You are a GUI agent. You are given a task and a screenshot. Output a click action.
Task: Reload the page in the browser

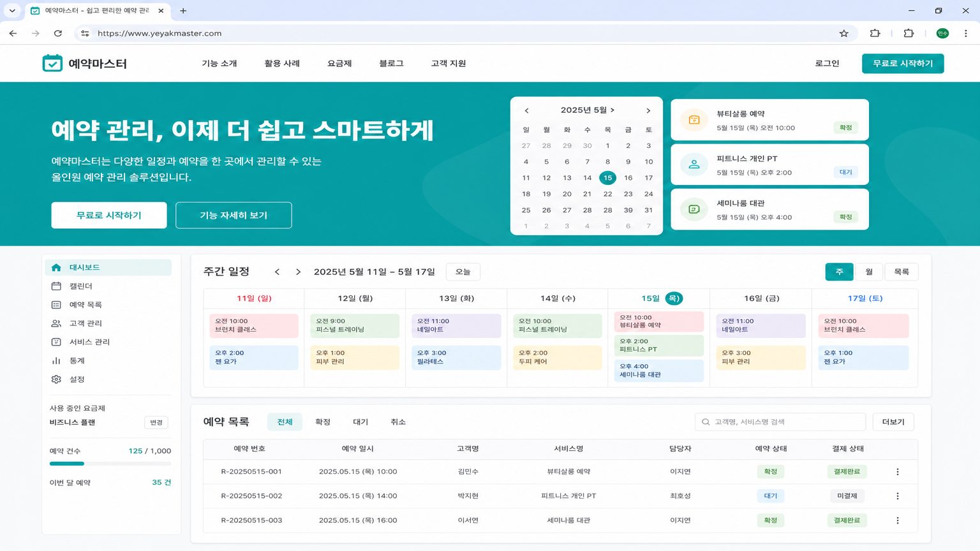[x=58, y=33]
